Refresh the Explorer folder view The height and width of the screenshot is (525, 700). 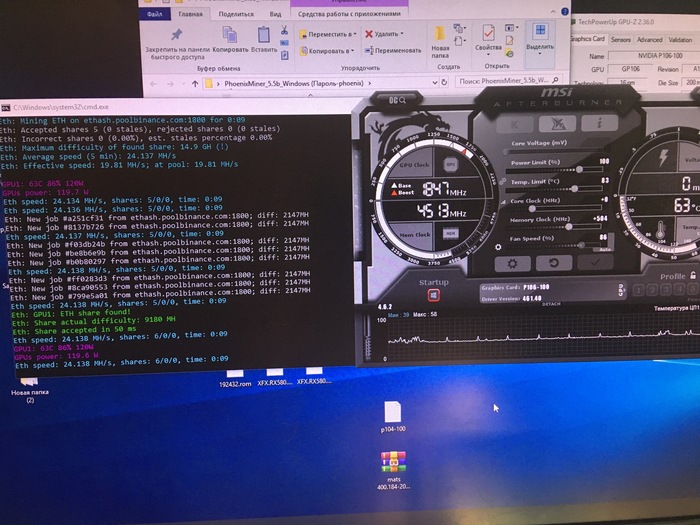tap(444, 82)
